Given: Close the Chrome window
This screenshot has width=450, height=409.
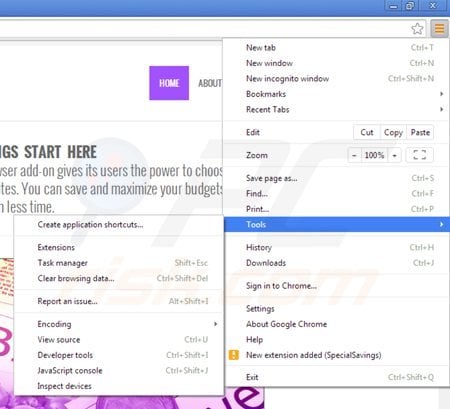Looking at the screenshot, I should [x=432, y=6].
